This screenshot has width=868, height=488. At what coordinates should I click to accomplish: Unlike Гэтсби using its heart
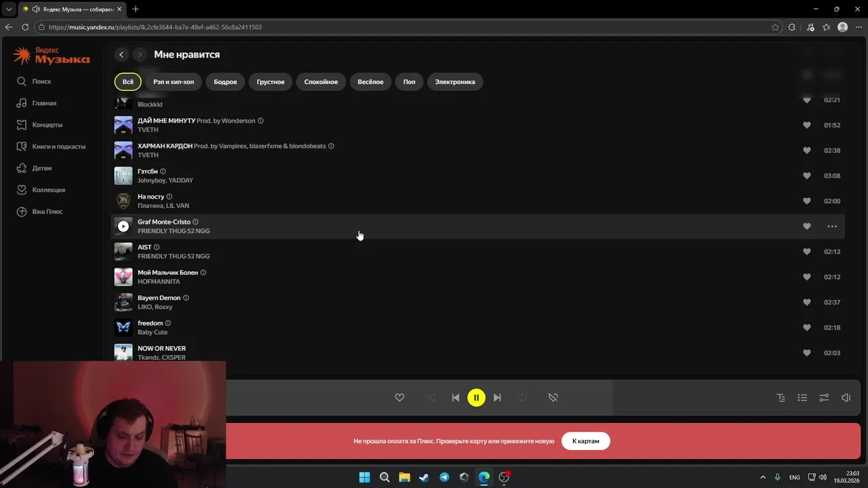coord(807,176)
